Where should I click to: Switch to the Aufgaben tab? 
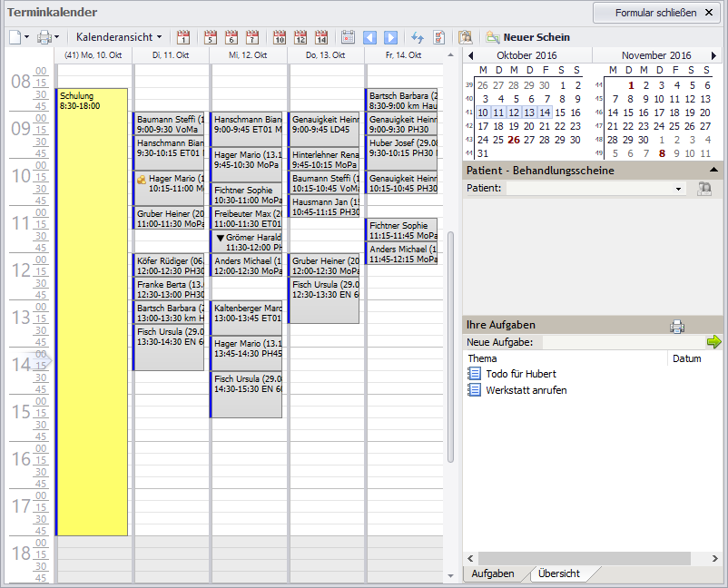(492, 573)
